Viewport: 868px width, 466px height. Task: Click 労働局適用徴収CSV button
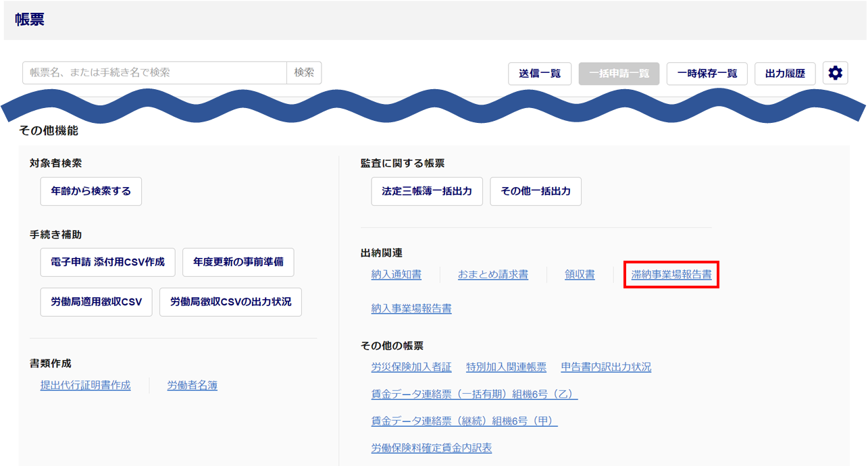[97, 302]
